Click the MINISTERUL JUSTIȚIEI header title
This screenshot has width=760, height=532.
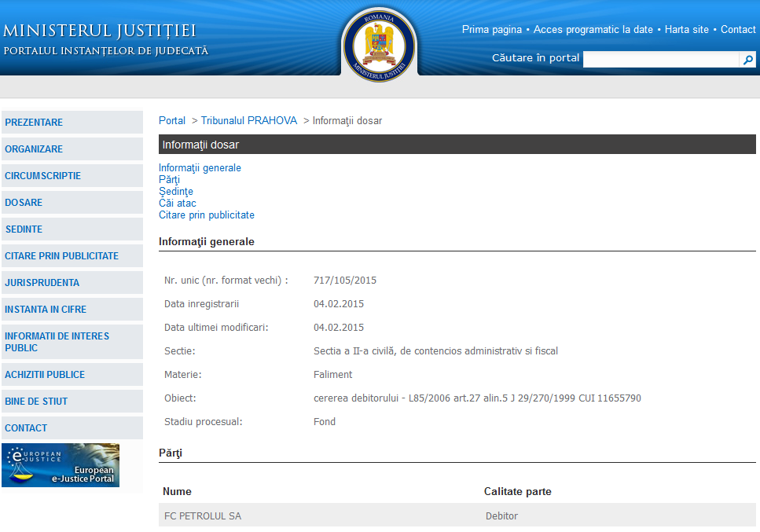(100, 31)
